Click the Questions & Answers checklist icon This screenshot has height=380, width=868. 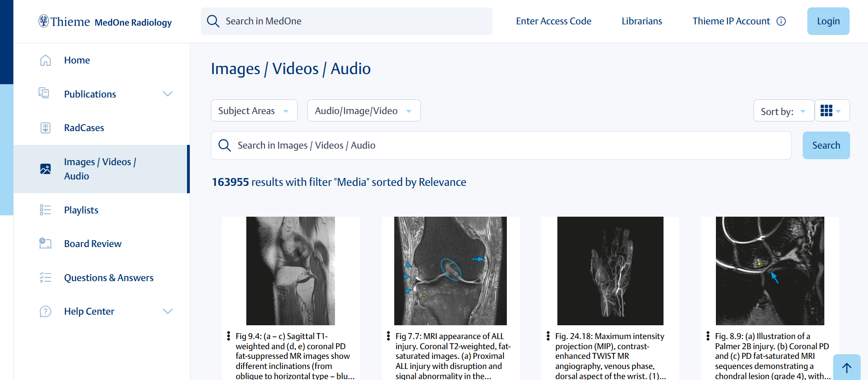pyautogui.click(x=45, y=277)
